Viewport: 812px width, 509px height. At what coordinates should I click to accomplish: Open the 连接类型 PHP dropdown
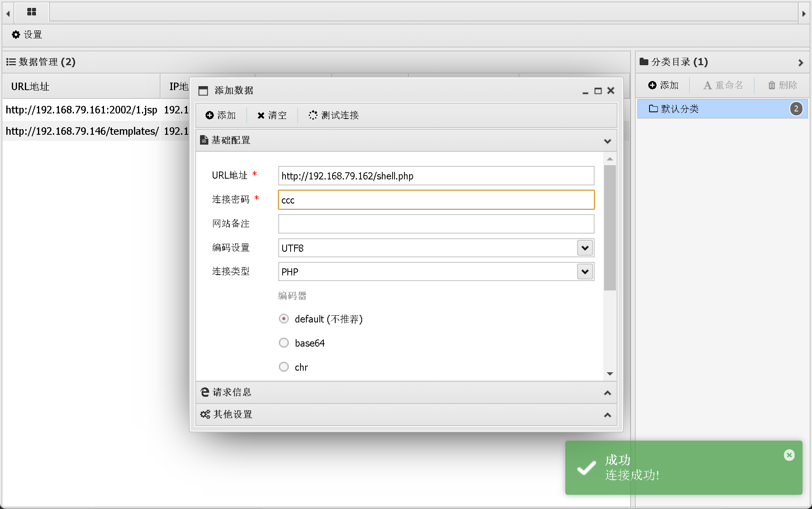585,272
